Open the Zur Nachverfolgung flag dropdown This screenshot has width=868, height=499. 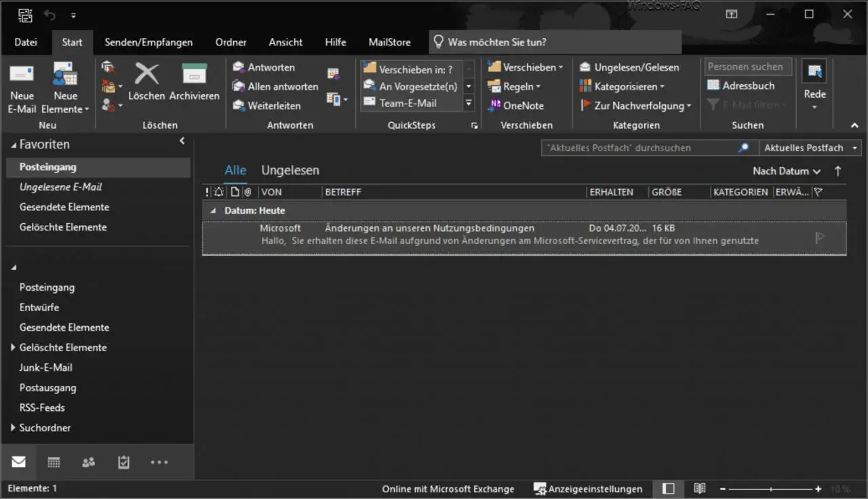tap(635, 105)
